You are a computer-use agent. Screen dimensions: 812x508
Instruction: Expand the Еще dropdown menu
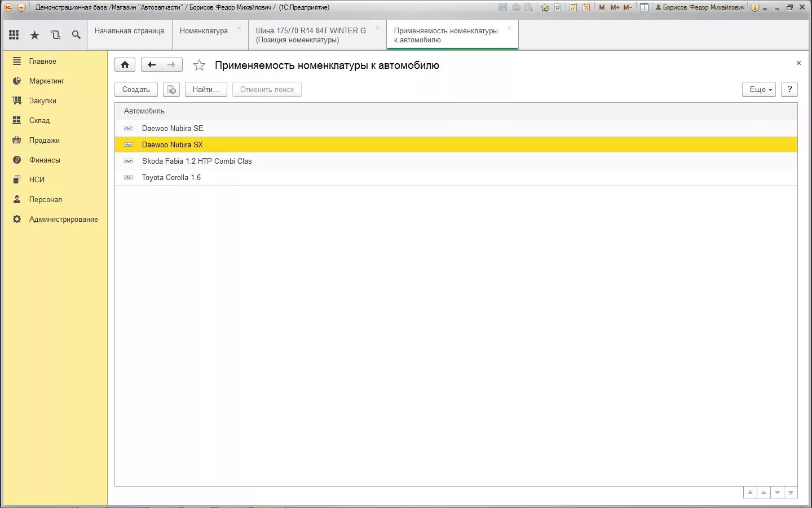760,89
